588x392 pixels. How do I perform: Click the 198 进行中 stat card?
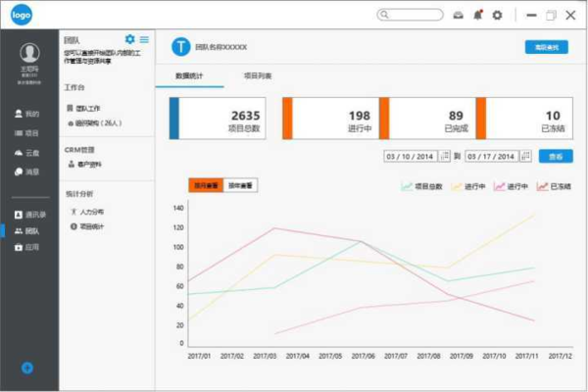click(331, 119)
